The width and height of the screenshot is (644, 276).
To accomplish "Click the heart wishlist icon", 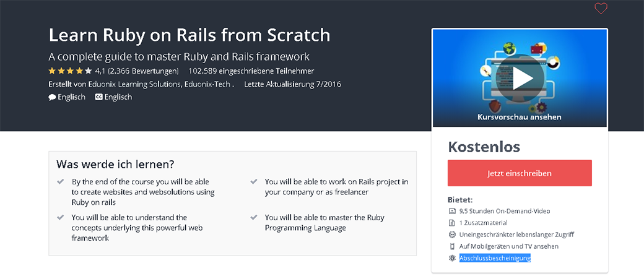I will pos(601,9).
